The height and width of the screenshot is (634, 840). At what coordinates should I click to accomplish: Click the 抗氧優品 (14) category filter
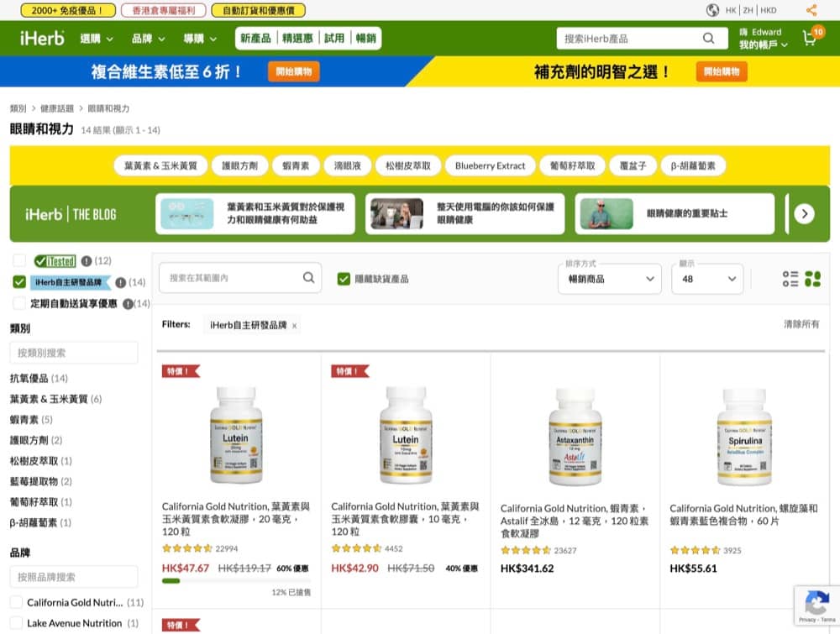[39, 378]
